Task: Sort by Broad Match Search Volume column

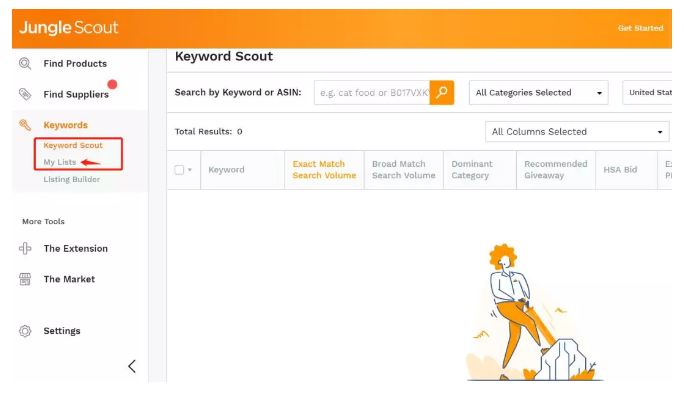Action: point(404,170)
